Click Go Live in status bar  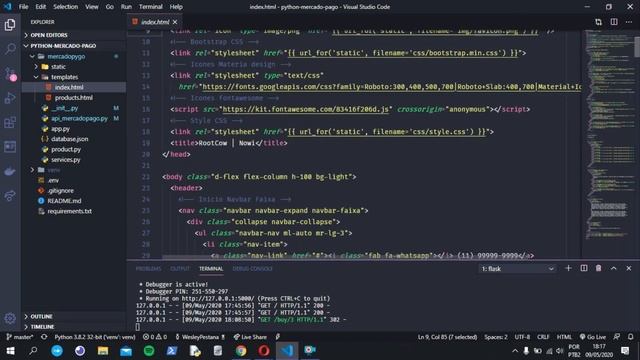coord(593,337)
